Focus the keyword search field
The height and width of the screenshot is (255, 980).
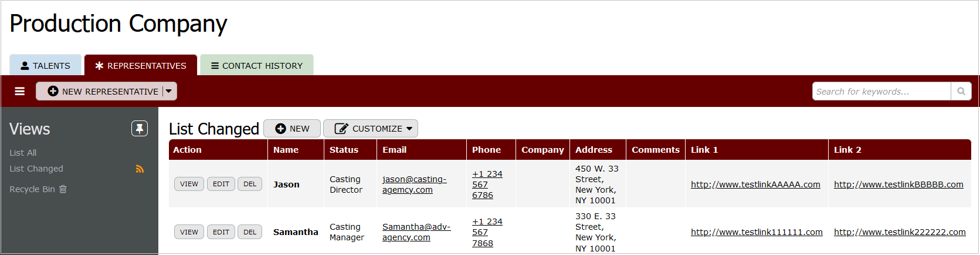[x=881, y=91]
